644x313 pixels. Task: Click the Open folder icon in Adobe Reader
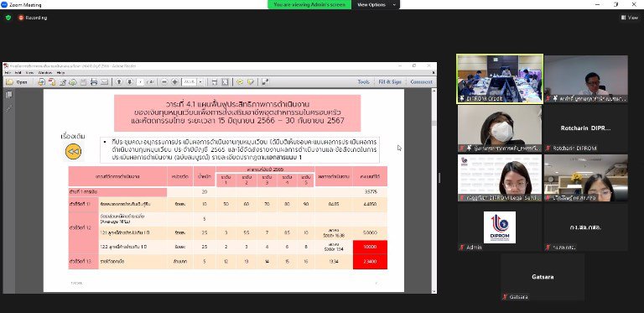pos(9,82)
